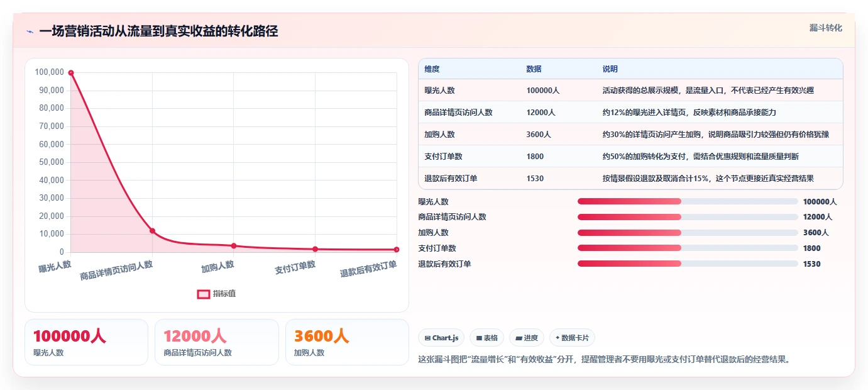Screen dimensions: 868x390
Task: Click the x-axis label 商品详情页访问人数
Action: pos(116,270)
